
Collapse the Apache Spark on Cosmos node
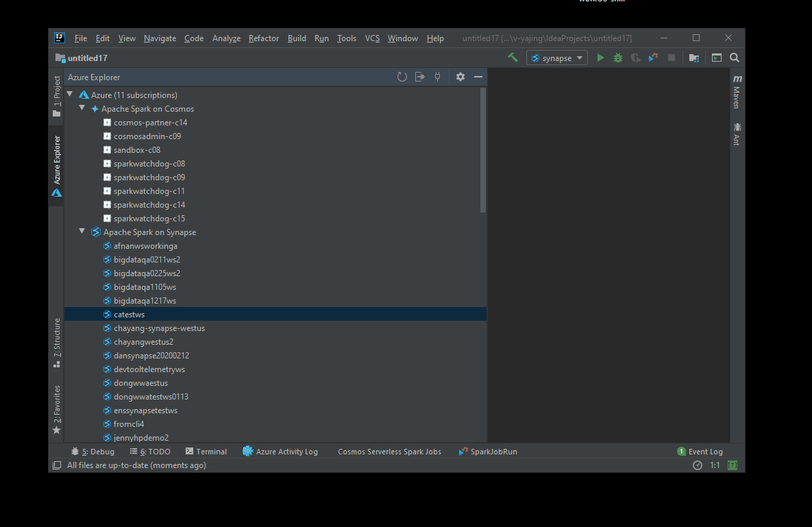click(x=82, y=108)
